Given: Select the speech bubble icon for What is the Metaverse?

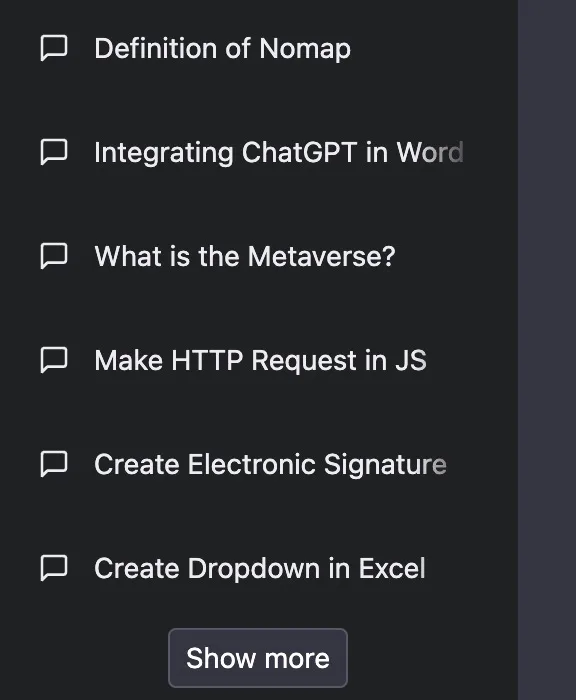Looking at the screenshot, I should [x=54, y=256].
